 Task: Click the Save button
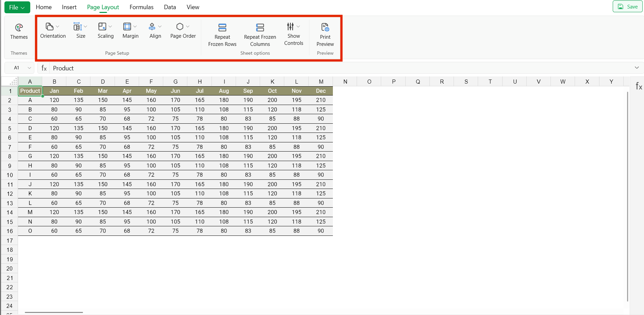click(627, 7)
